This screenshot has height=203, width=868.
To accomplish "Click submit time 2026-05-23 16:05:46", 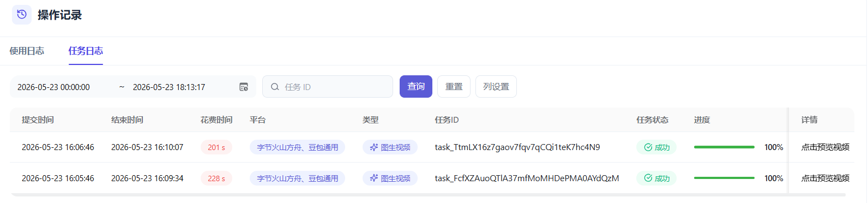I will point(58,178).
